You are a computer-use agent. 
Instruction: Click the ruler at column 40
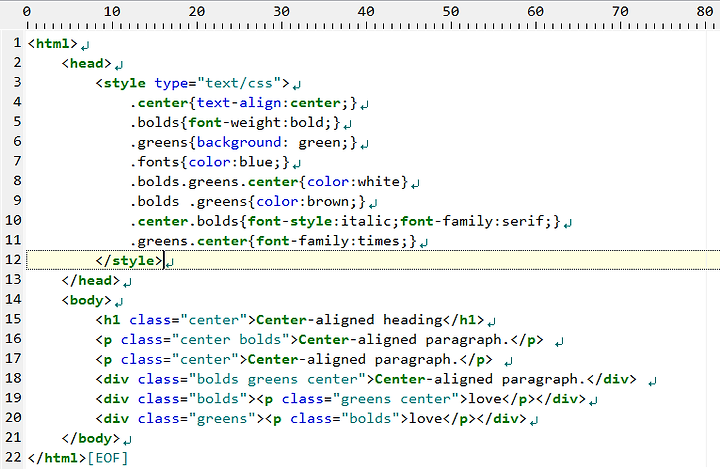pos(366,11)
